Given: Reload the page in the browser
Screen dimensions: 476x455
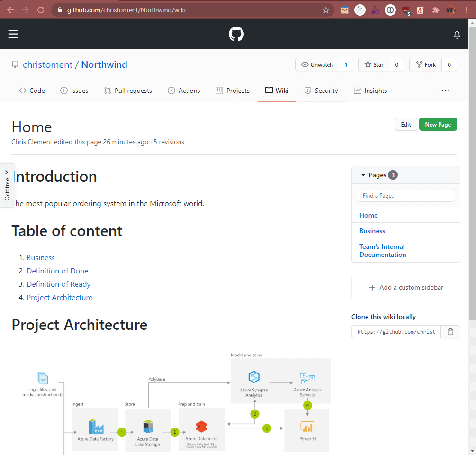Looking at the screenshot, I should point(41,10).
